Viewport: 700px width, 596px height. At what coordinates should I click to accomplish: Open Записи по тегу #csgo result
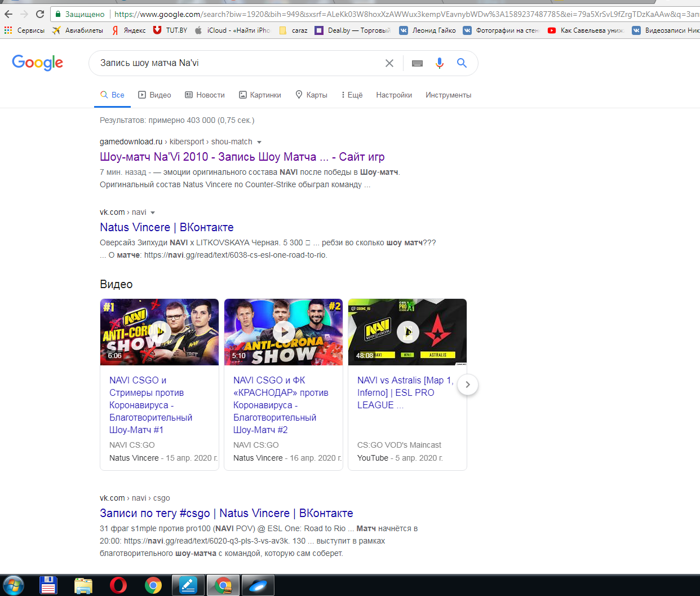tap(227, 513)
